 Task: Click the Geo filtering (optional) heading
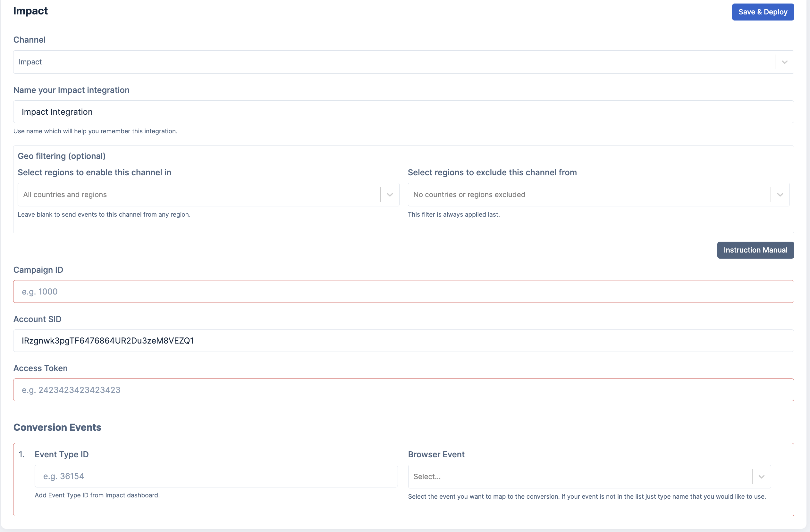click(62, 156)
